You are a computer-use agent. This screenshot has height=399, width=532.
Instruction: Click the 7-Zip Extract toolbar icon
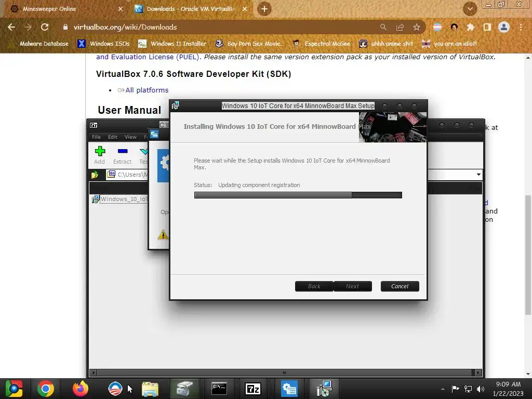pos(122,155)
